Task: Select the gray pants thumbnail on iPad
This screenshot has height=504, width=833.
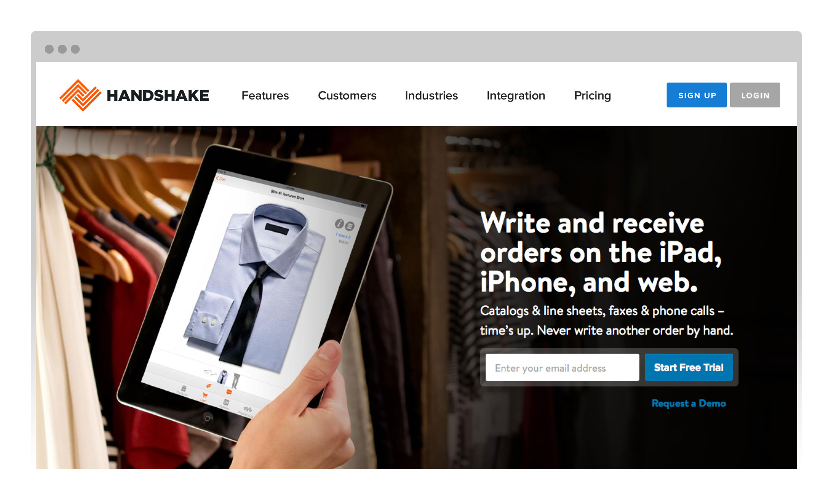Action: 236,381
